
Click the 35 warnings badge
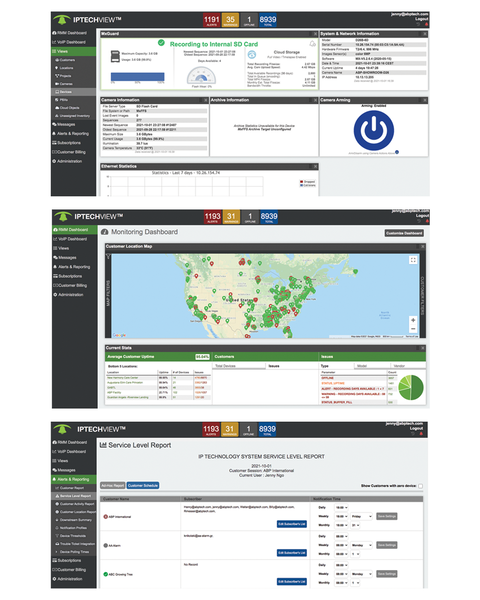coord(230,20)
